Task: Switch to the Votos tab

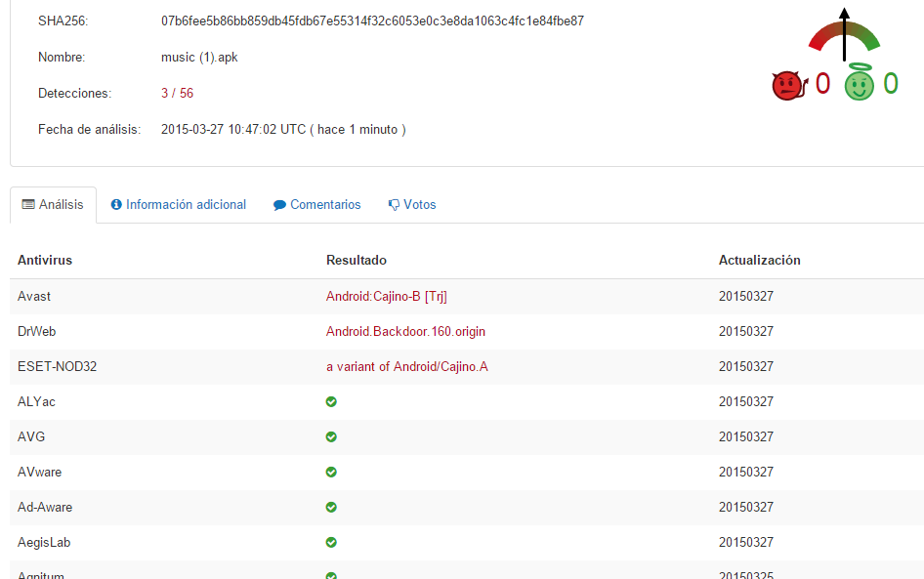Action: tap(411, 205)
